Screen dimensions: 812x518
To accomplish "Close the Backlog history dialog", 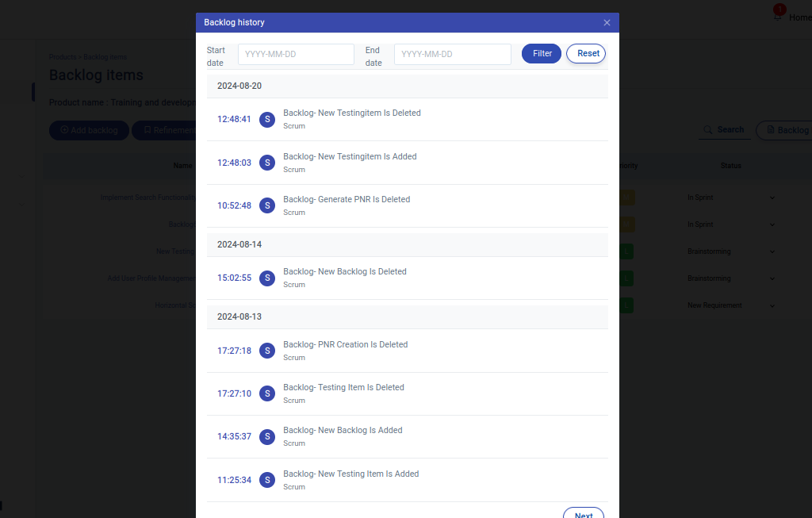I will click(x=607, y=23).
